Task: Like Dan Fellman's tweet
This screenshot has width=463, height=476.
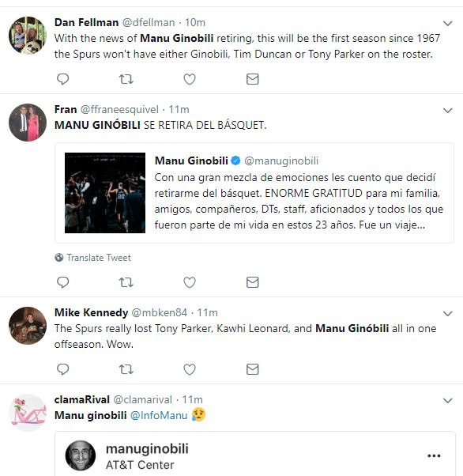Action: [x=190, y=79]
